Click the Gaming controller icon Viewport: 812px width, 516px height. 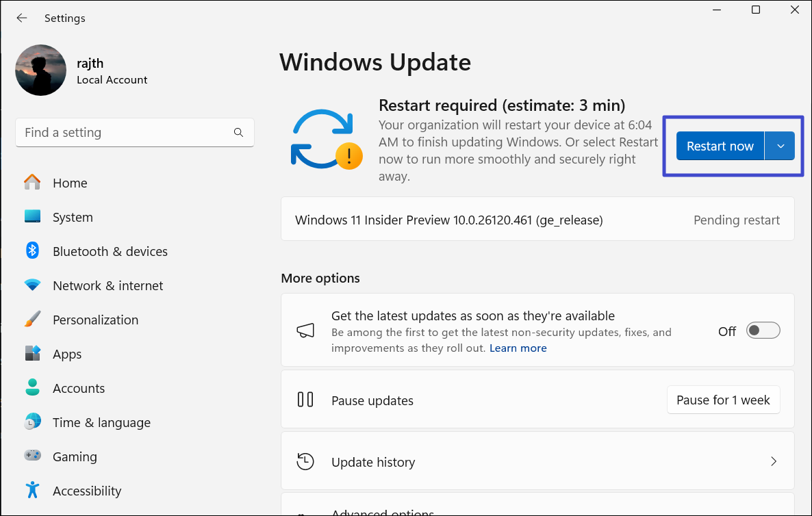coord(32,456)
